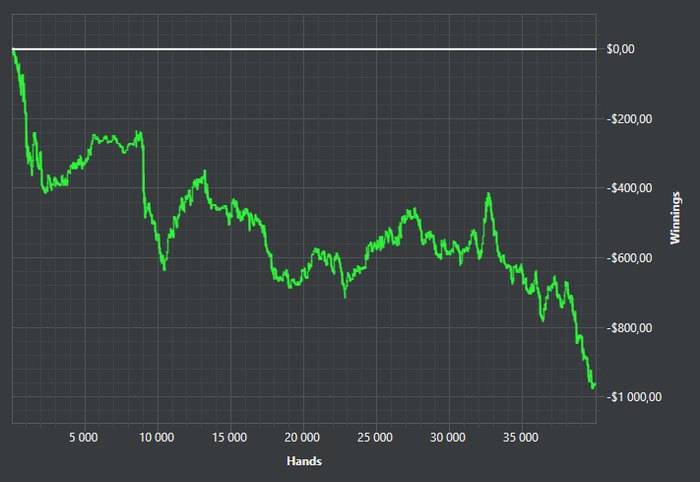Click the -$400,00 axis label
Viewport: 700px width, 482px height.
tap(629, 188)
